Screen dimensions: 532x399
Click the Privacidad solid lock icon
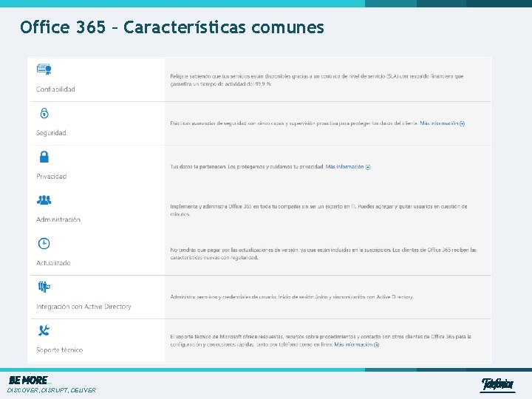pos(44,157)
